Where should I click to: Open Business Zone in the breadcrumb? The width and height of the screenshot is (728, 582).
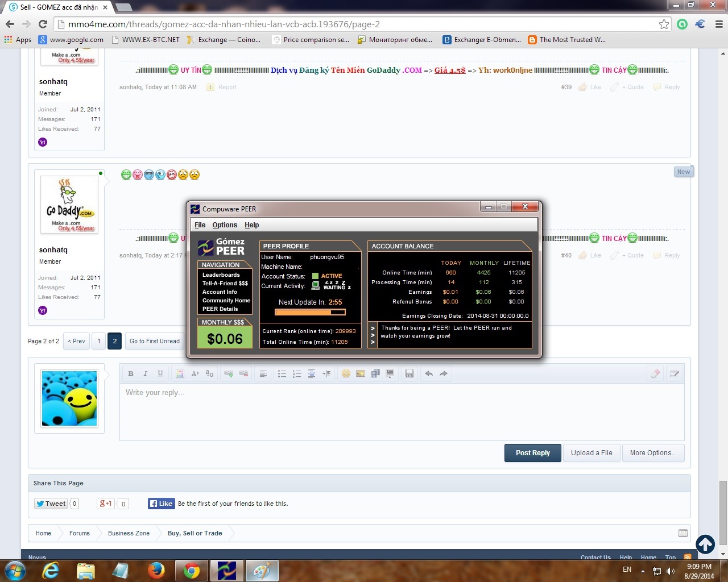(129, 533)
